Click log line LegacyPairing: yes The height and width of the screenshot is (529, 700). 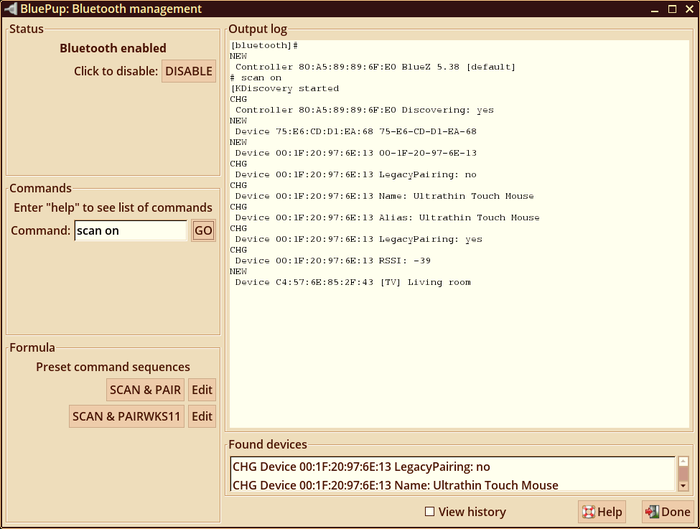[358, 239]
